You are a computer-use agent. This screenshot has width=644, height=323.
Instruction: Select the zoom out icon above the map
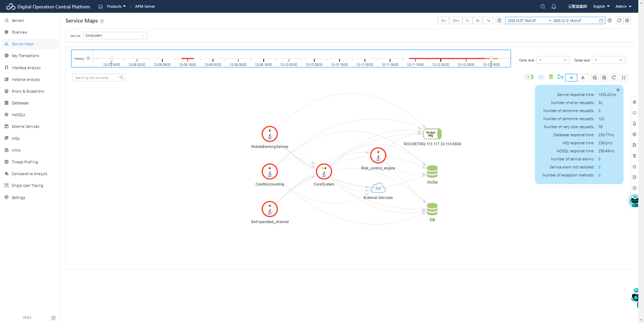(595, 77)
